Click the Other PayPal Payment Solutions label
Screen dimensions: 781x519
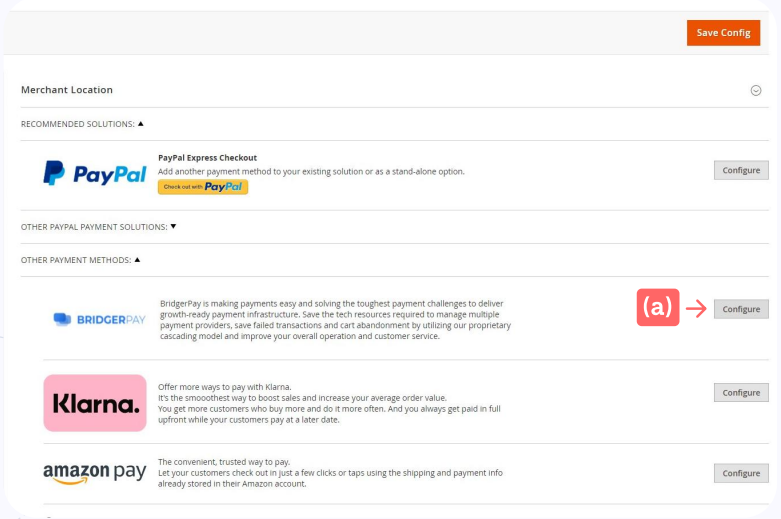pos(94,227)
